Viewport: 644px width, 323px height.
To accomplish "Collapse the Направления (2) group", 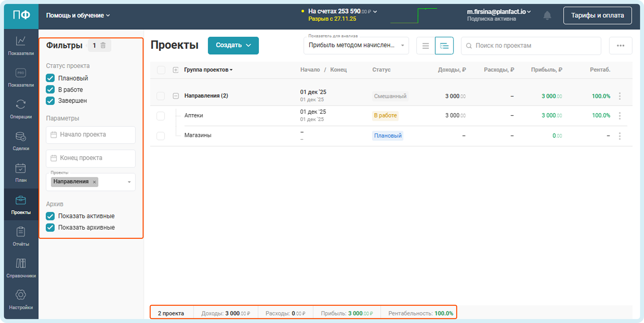I will 176,96.
